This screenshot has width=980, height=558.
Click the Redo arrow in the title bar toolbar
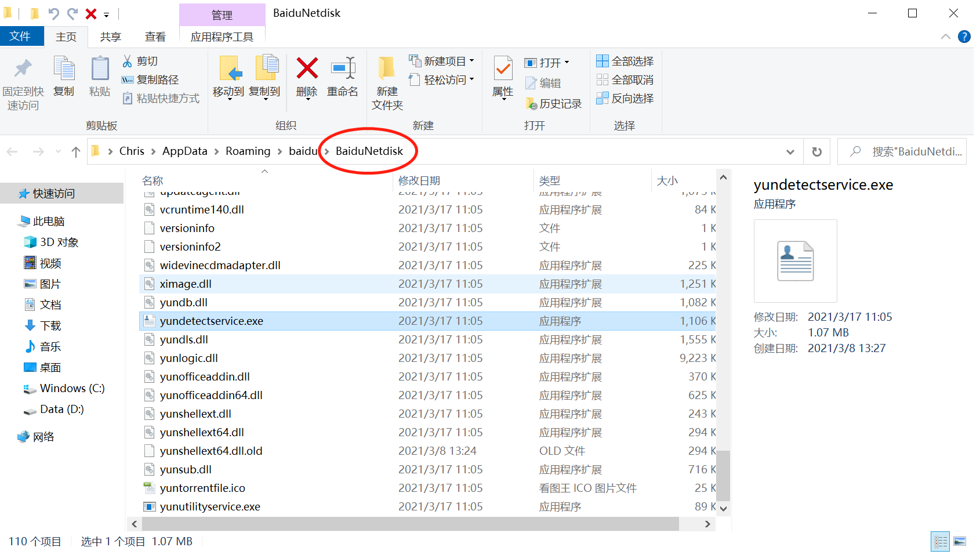click(72, 14)
